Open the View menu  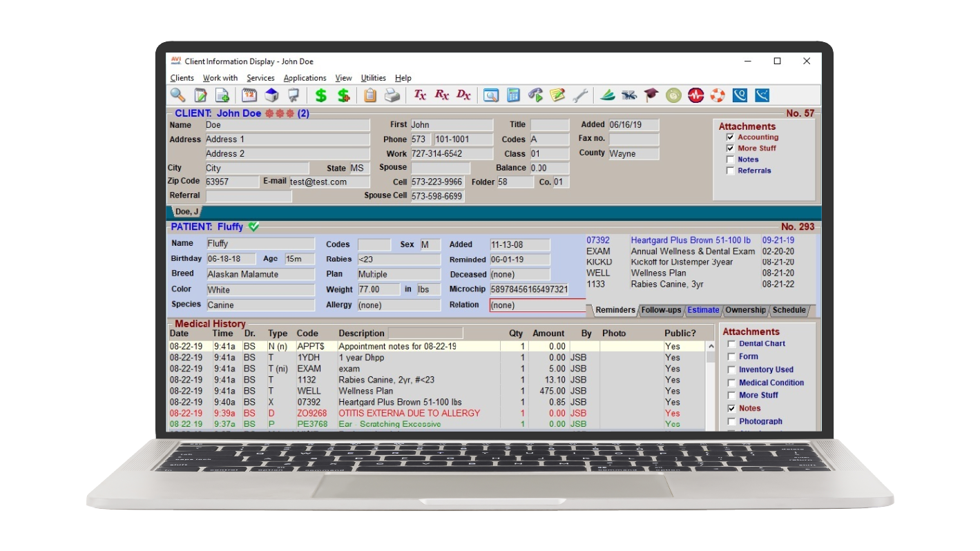(x=343, y=78)
